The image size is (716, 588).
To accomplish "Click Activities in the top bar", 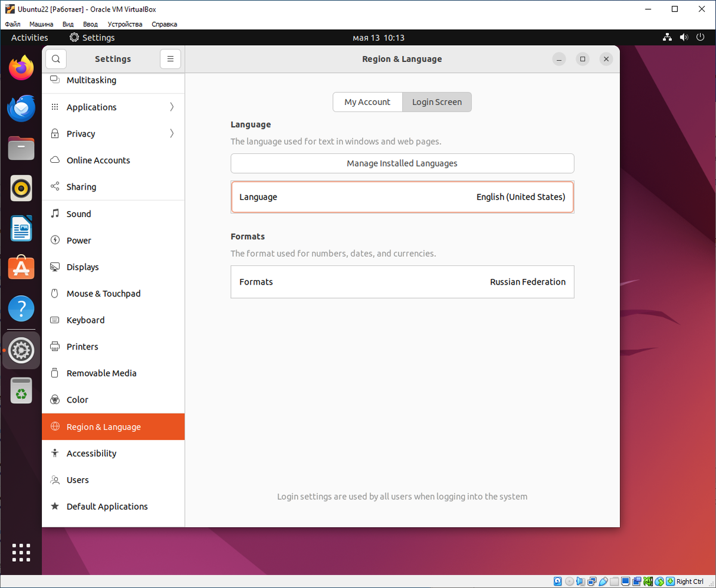I will click(x=30, y=38).
